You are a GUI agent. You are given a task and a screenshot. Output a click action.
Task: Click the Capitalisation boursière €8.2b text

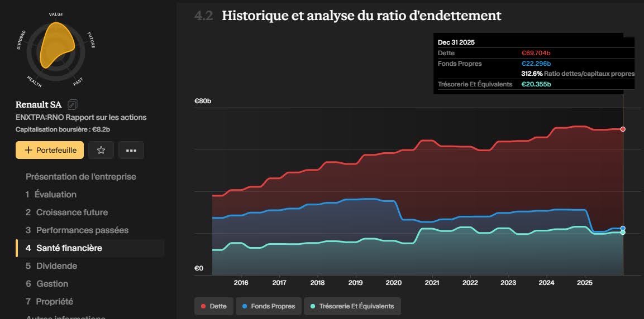point(63,129)
